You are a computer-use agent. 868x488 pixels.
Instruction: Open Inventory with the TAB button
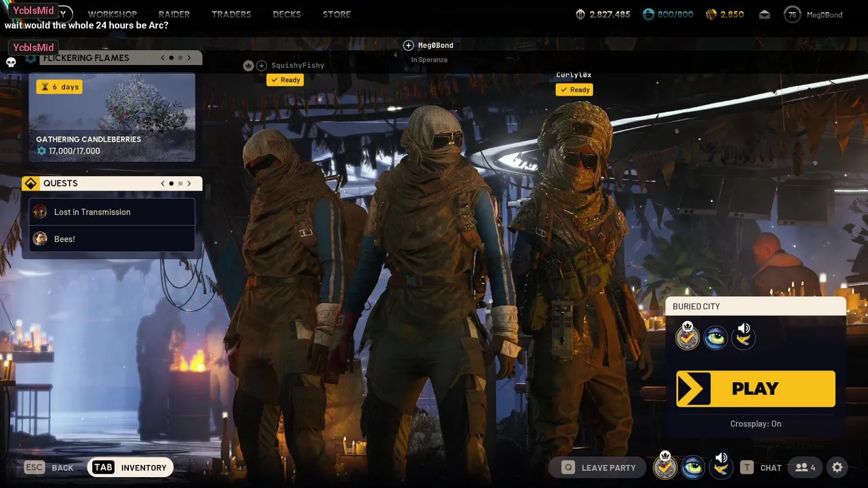[130, 468]
